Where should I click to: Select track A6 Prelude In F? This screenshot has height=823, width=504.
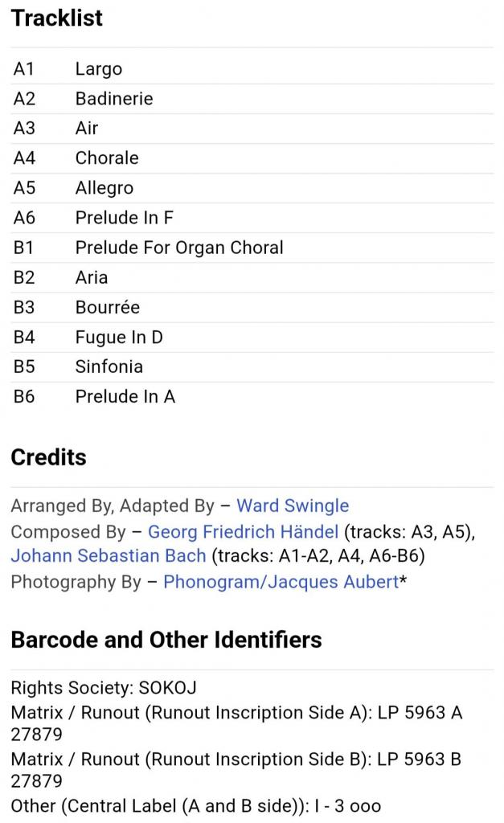(124, 218)
